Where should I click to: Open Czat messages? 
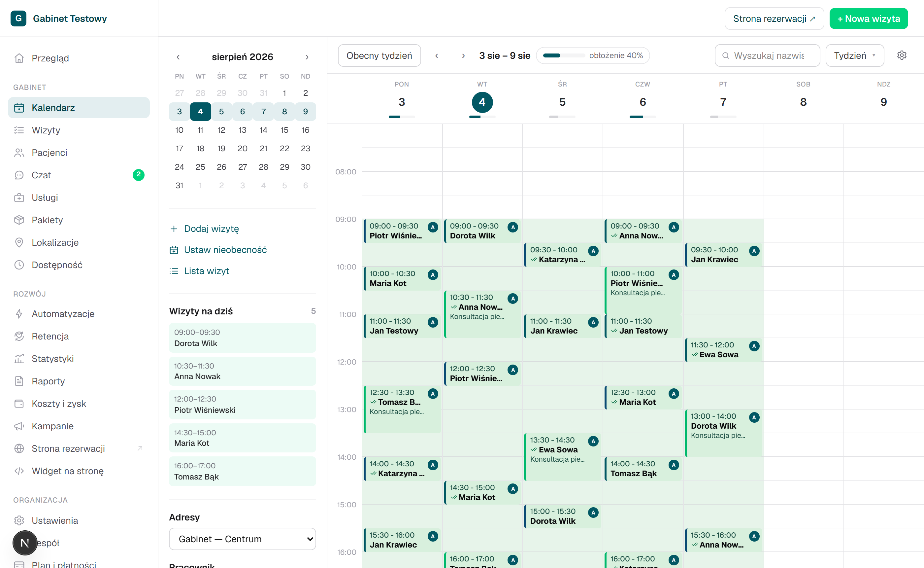pyautogui.click(x=79, y=175)
